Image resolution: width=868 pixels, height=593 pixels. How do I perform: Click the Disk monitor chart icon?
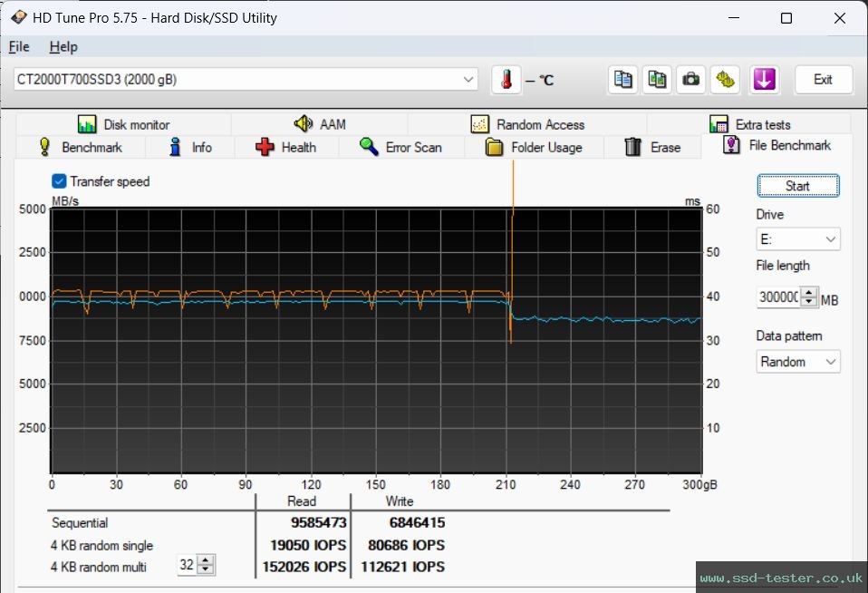(87, 124)
